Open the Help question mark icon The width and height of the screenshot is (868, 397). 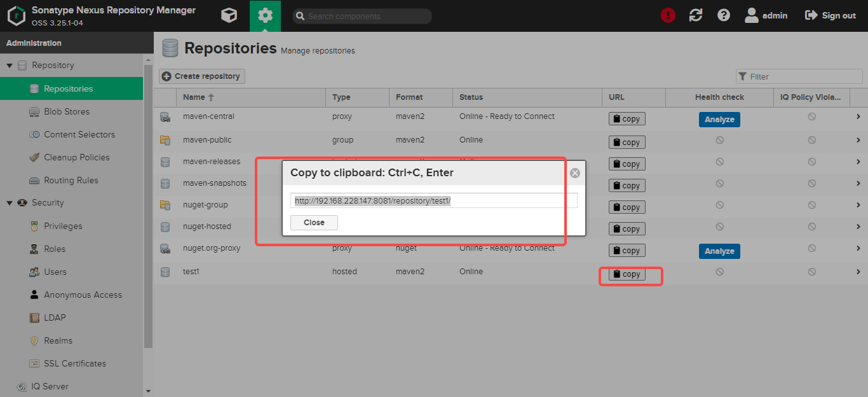[724, 15]
